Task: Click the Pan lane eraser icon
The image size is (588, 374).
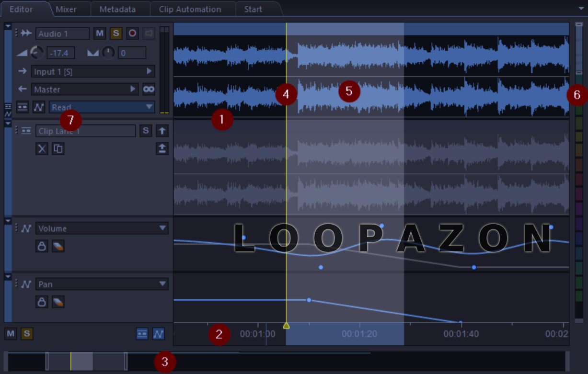Action: coord(58,302)
